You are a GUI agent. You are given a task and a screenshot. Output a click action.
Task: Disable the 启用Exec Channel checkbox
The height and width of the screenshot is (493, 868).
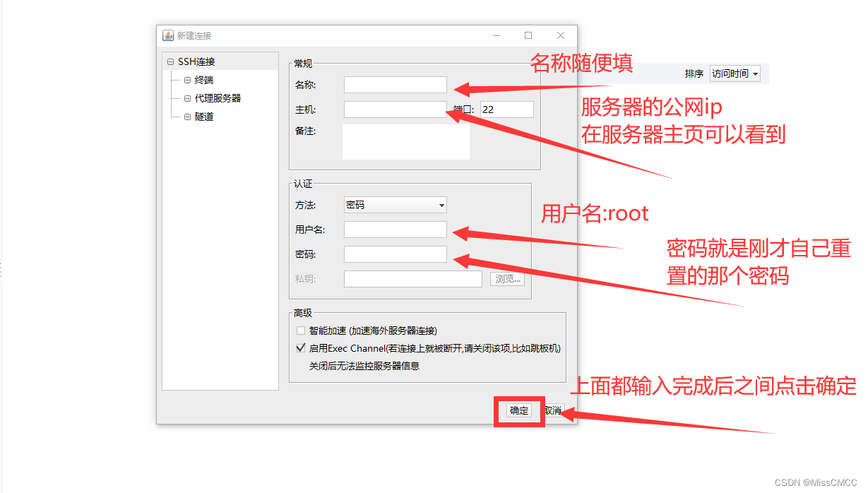click(x=300, y=347)
